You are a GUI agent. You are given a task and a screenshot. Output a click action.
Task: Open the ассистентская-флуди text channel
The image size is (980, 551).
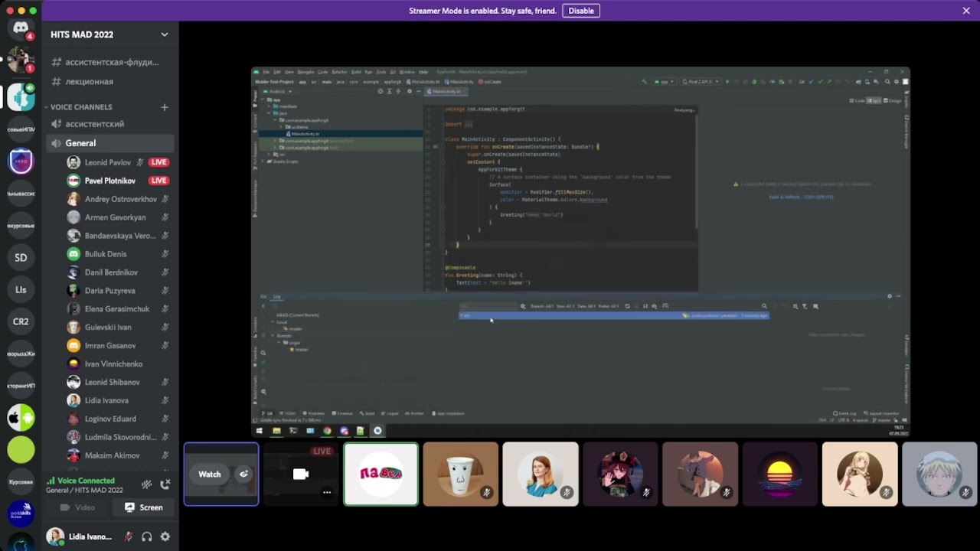112,62
